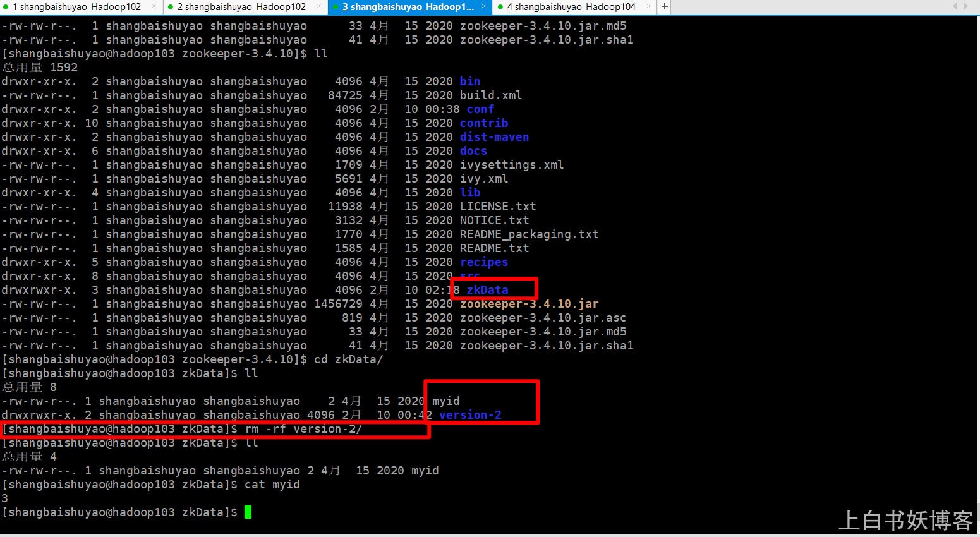Screen dimensions: 980x537
Task: Click the file size value '5691'
Action: pos(349,179)
